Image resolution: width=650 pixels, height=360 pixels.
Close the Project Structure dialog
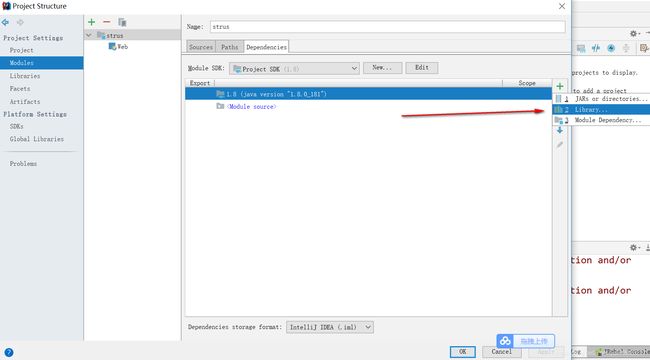(562, 6)
